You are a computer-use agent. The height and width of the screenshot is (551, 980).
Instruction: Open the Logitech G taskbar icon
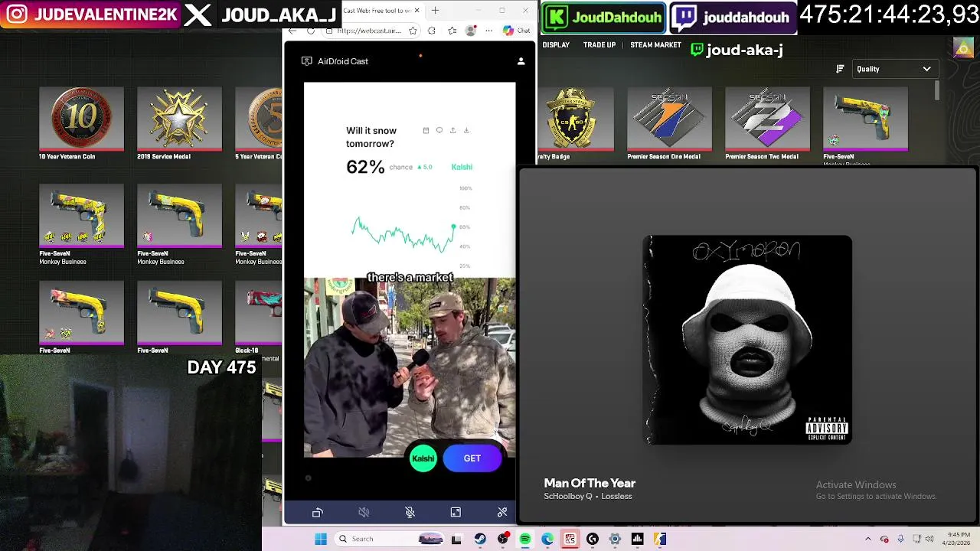point(593,539)
